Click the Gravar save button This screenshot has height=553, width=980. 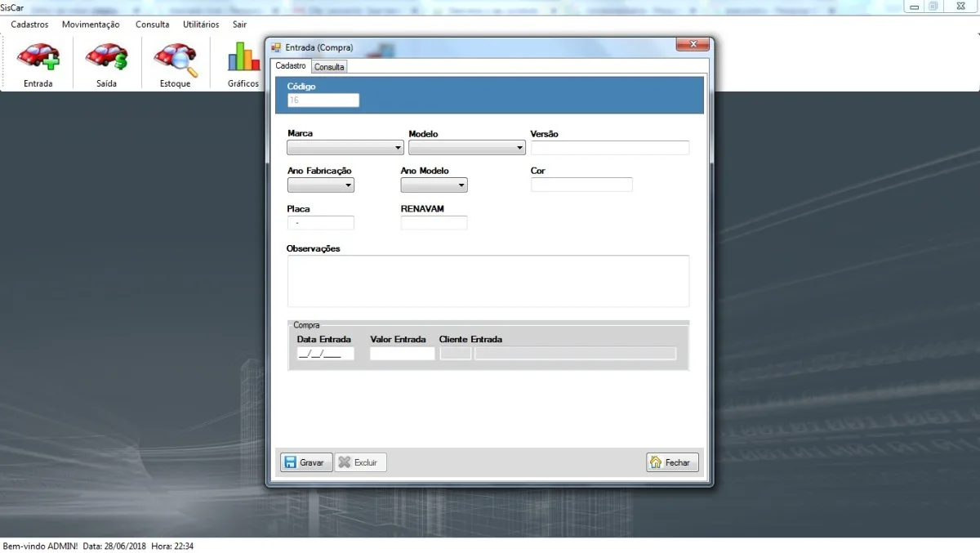tap(306, 462)
